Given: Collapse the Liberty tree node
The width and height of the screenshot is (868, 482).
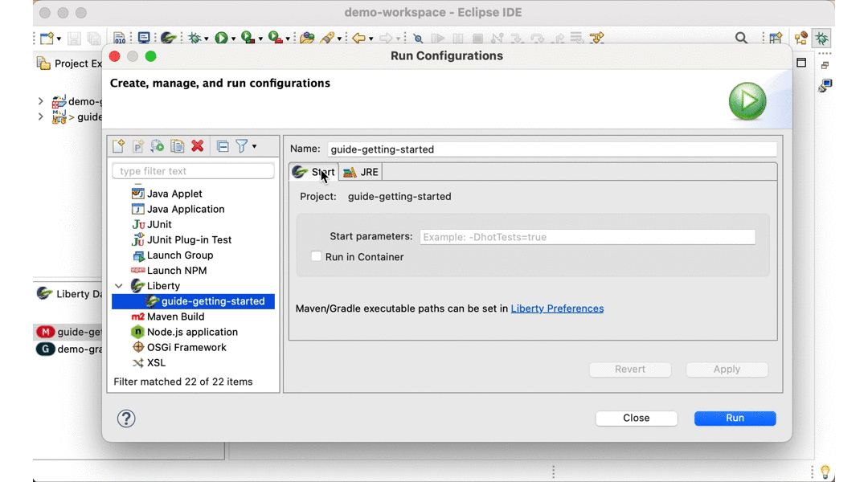Looking at the screenshot, I should 119,286.
